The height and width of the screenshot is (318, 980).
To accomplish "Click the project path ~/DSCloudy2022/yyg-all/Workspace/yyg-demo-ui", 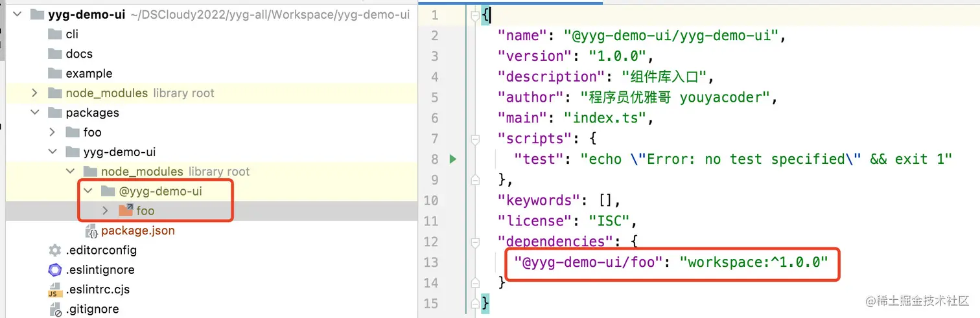I will (x=270, y=14).
